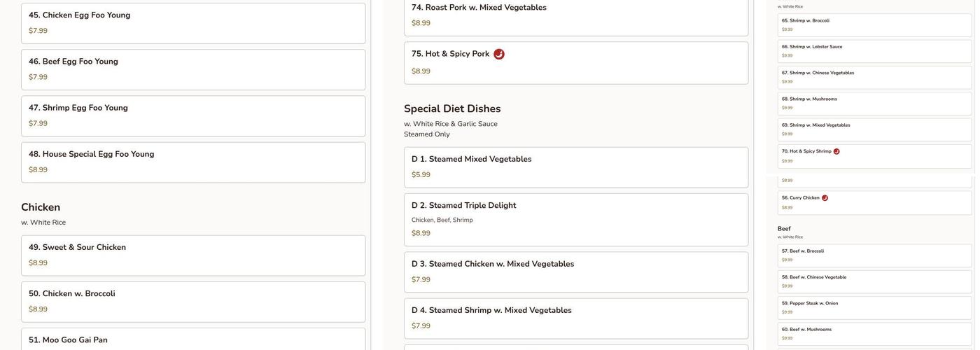Click the spicy icon next to Hot & Spicy Shrimp

coord(836,151)
